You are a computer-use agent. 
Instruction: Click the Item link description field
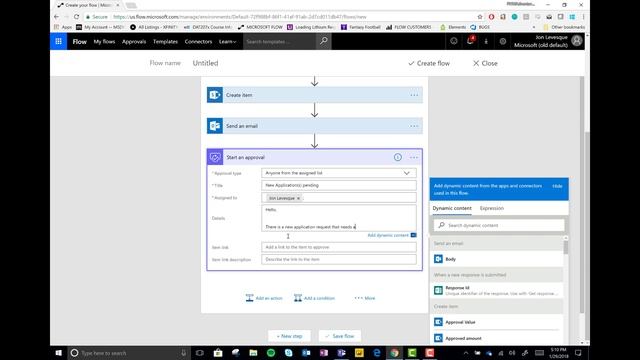pyautogui.click(x=339, y=259)
